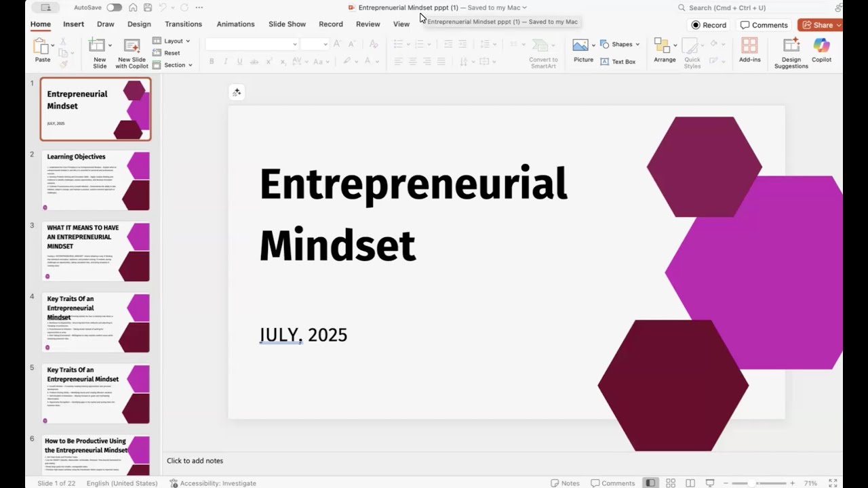Open Add-ins
868x488 pixels.
750,51
